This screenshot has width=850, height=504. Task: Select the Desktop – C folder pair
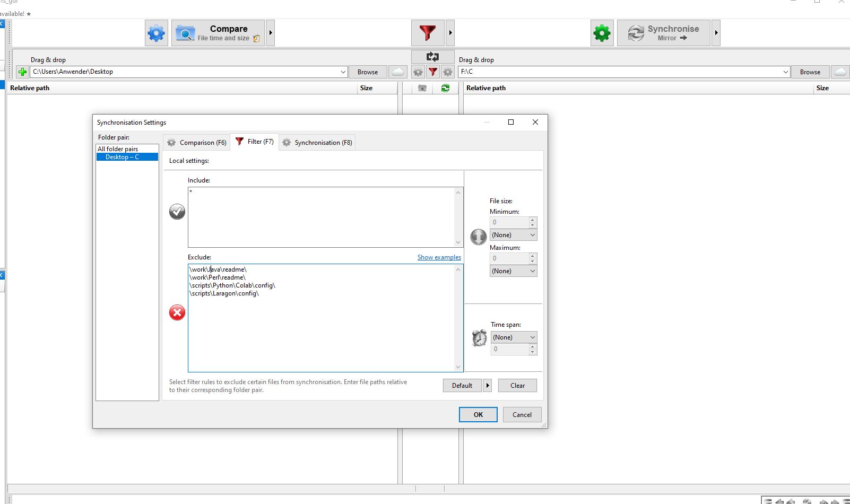tap(127, 157)
